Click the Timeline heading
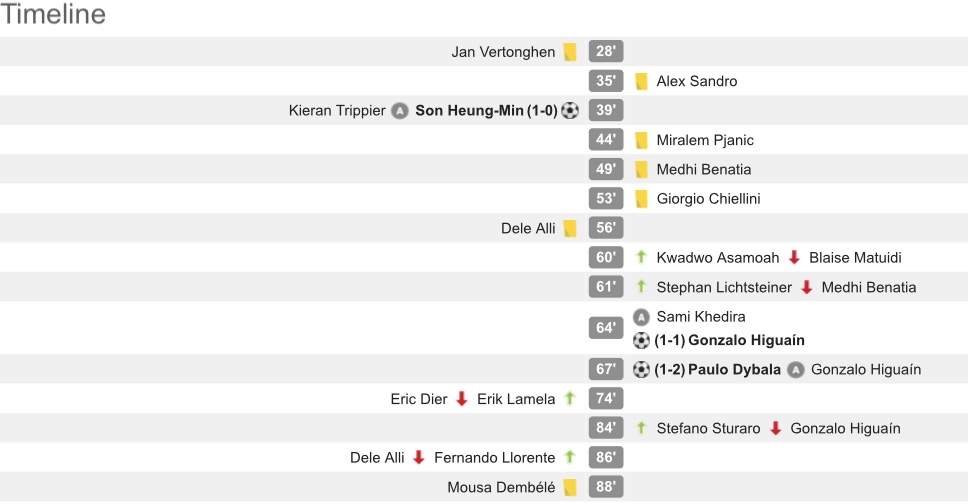 point(53,15)
